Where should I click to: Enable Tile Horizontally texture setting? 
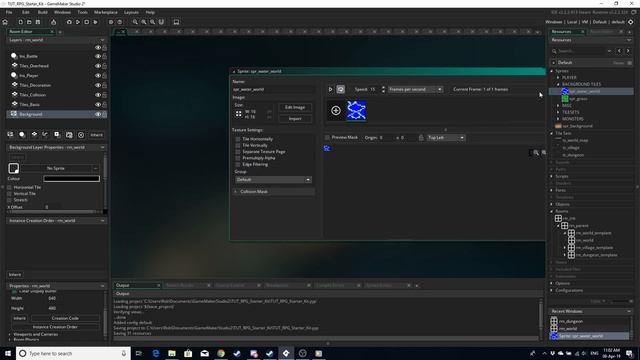pyautogui.click(x=238, y=139)
